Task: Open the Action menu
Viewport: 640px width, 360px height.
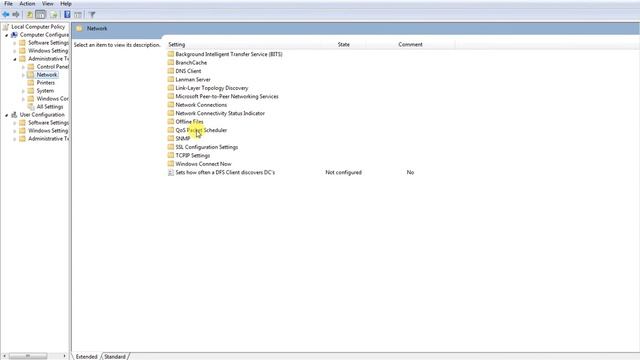Action: [x=27, y=4]
